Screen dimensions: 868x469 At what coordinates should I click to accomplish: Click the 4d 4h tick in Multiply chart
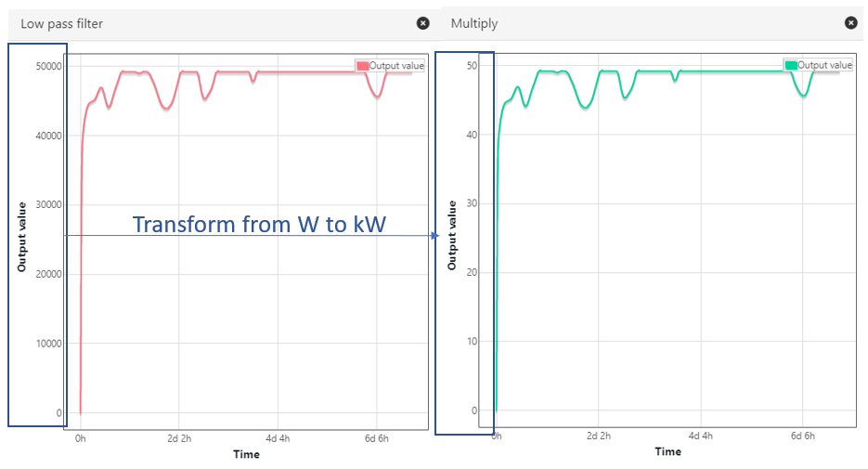click(701, 436)
